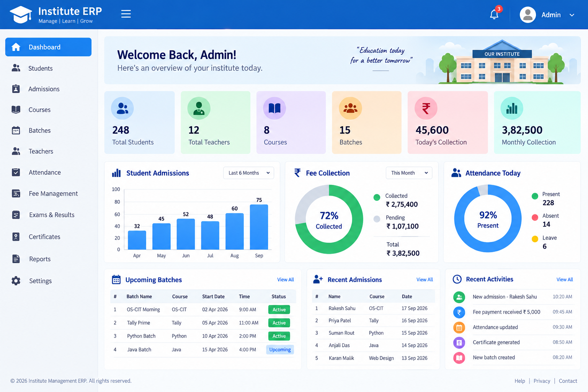Click the Total Teachers card icon
This screenshot has width=588, height=392.
pyautogui.click(x=199, y=108)
